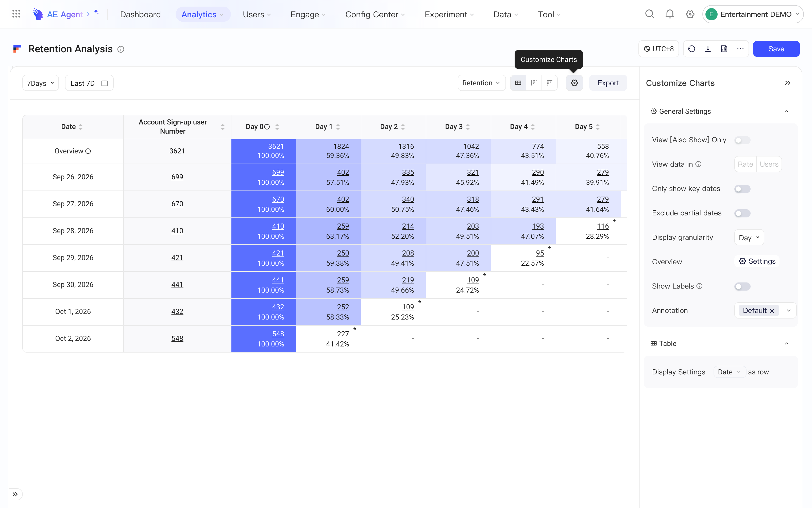
Task: Toggle Show Labels switch
Action: point(742,287)
